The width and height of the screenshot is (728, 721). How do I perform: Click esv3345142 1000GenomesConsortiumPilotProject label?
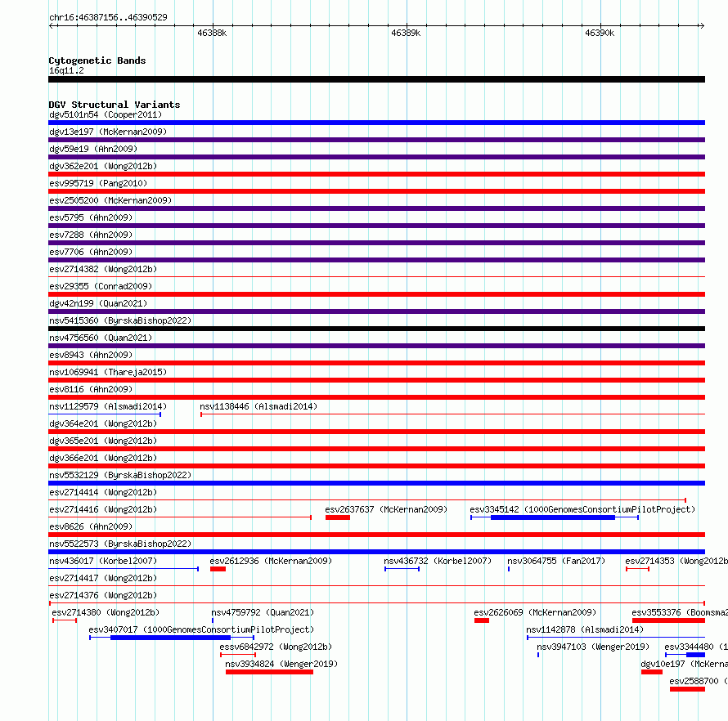pos(582,509)
